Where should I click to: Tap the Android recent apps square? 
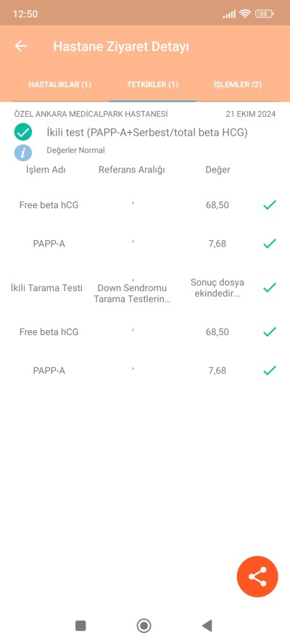click(x=80, y=626)
